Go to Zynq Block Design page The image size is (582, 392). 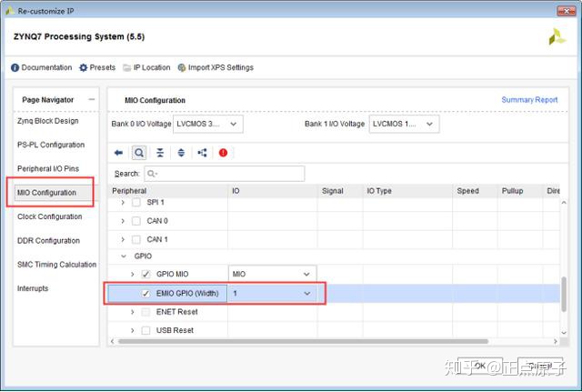point(48,121)
